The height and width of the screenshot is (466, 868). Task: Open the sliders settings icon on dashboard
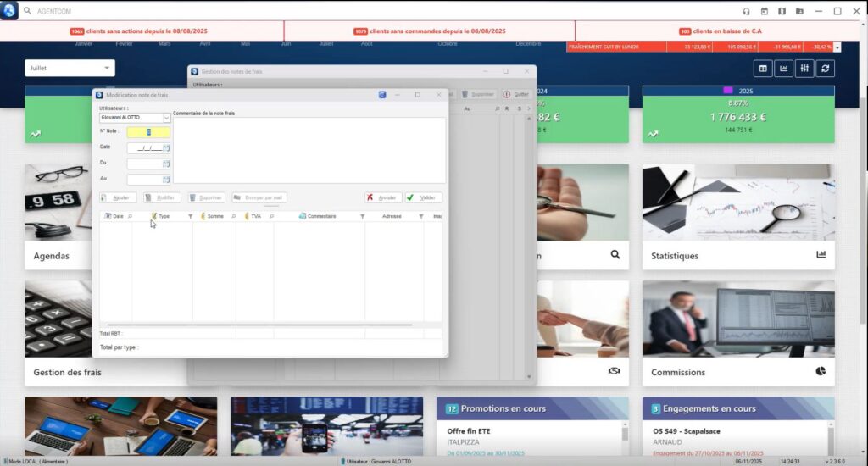point(804,69)
